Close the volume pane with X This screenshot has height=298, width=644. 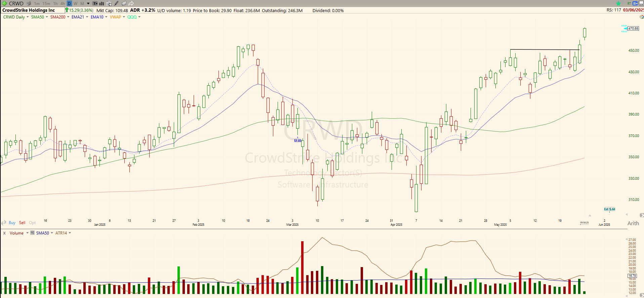(x=4, y=233)
